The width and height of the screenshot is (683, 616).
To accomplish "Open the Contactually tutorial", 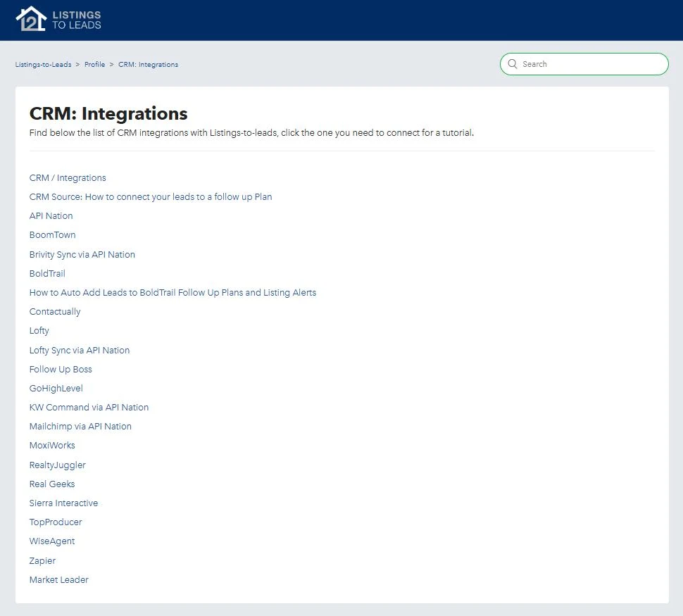I will pyautogui.click(x=55, y=311).
